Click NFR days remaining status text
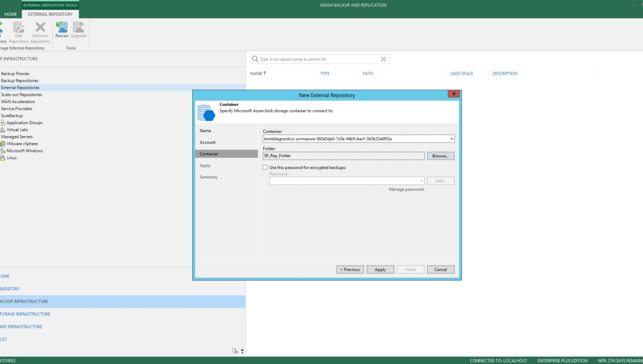 (x=620, y=361)
